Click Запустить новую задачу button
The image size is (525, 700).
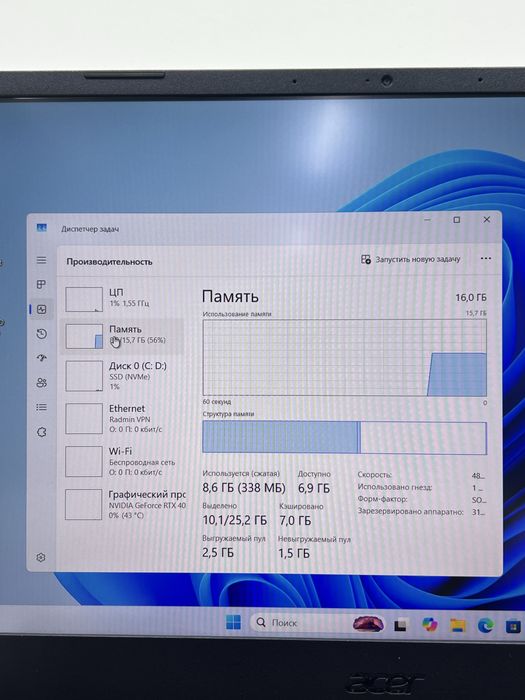[410, 259]
